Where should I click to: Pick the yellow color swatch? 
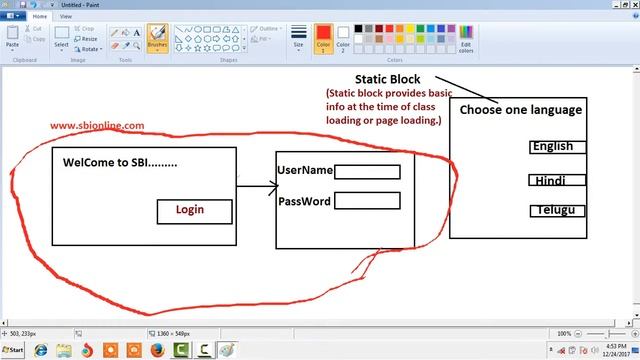point(410,28)
